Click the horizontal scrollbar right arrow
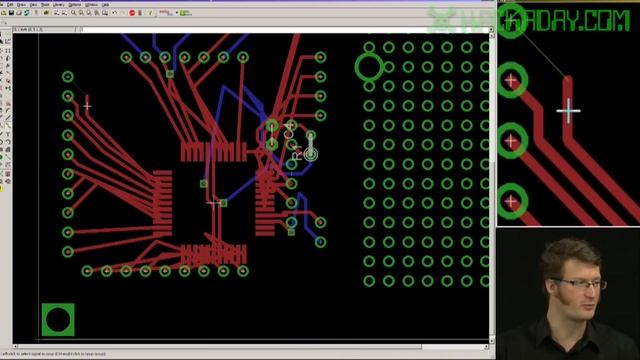640x360 pixels. pyautogui.click(x=486, y=347)
